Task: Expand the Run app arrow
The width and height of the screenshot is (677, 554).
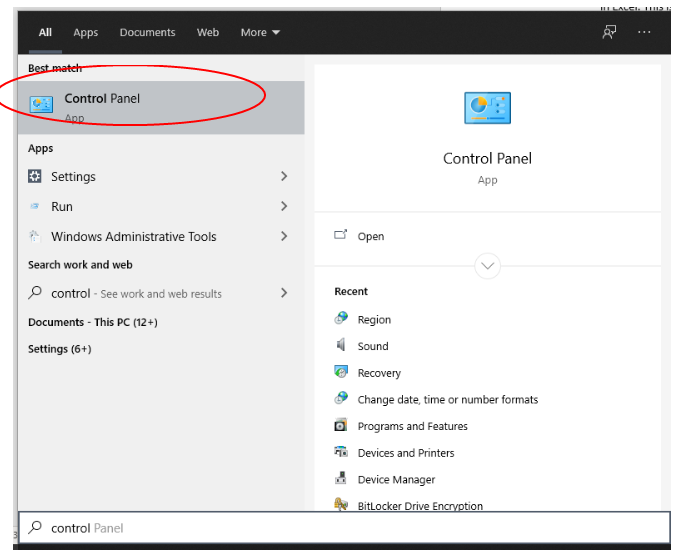Action: [x=284, y=207]
